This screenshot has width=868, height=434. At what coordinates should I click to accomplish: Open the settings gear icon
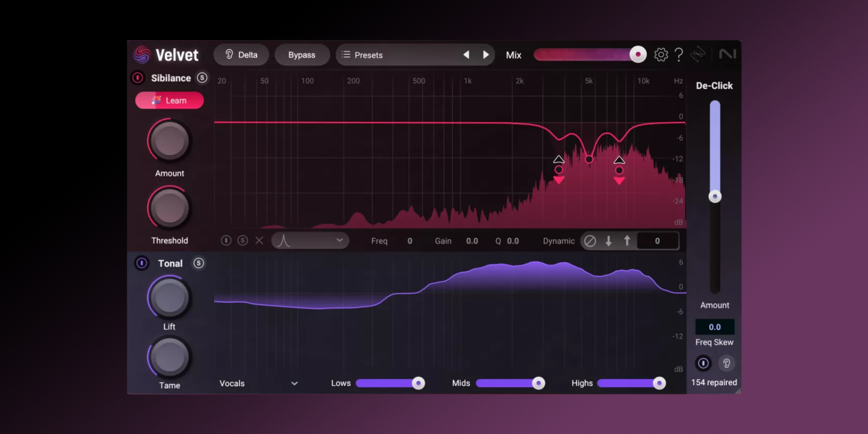(x=661, y=54)
